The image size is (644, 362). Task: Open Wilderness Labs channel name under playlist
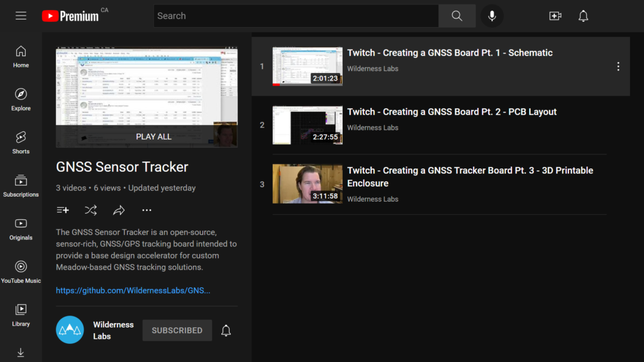tap(113, 331)
